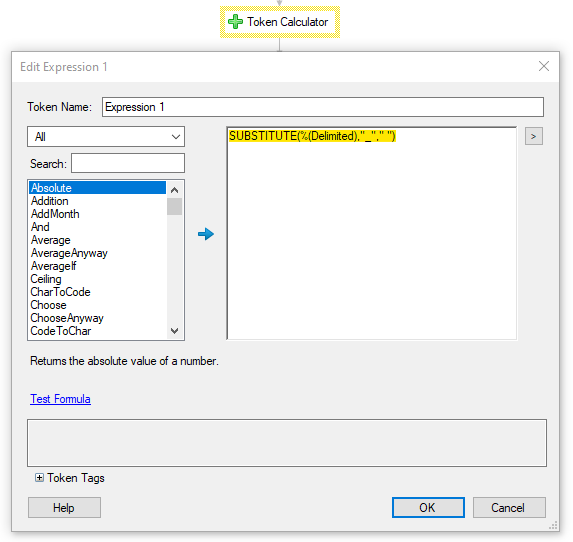Click the function list scroll up arrow
573x542 pixels.
[x=175, y=190]
